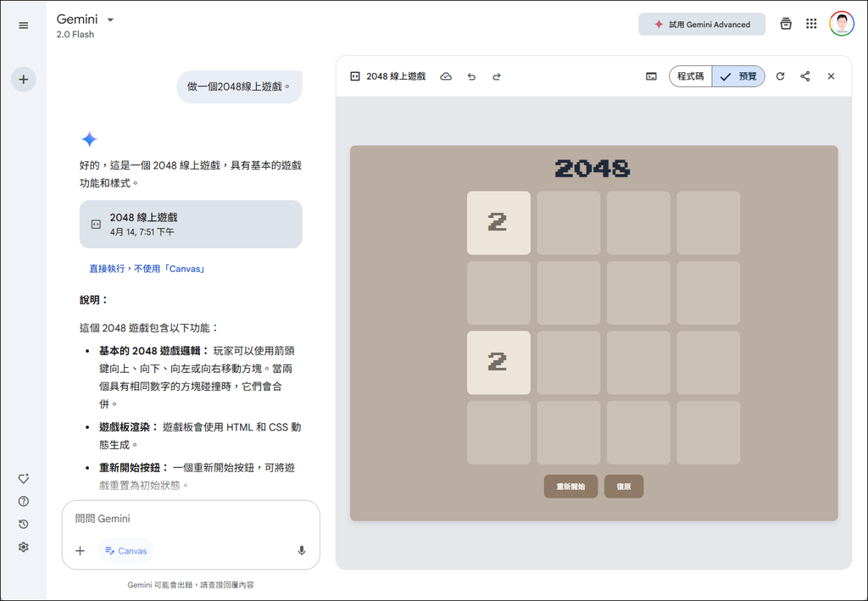The width and height of the screenshot is (868, 601).
Task: Start a new chat with plus button
Action: tap(23, 79)
